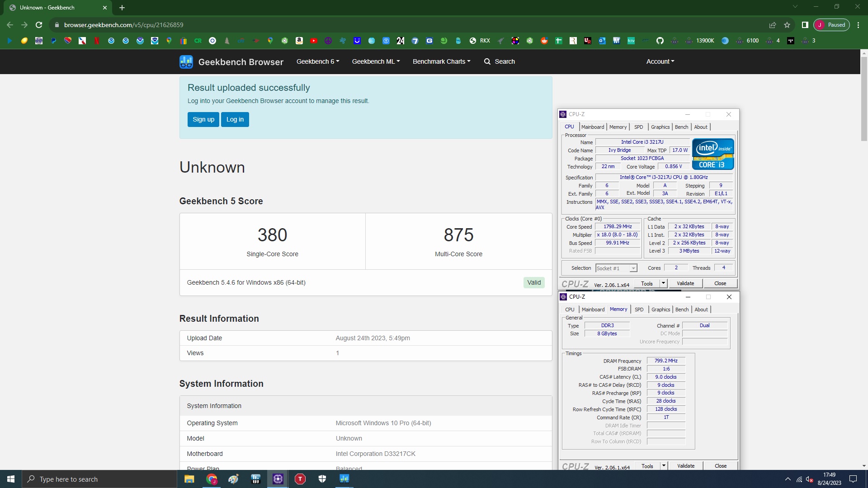The width and height of the screenshot is (868, 488).
Task: Switch to SPD tab in upper CPU-Z
Action: [x=638, y=127]
